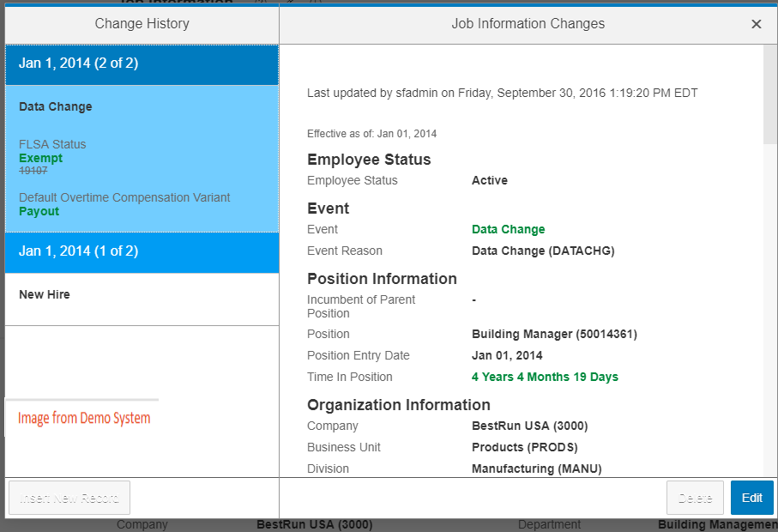Close the Job Information Changes dialog
The width and height of the screenshot is (778, 532).
coord(756,24)
